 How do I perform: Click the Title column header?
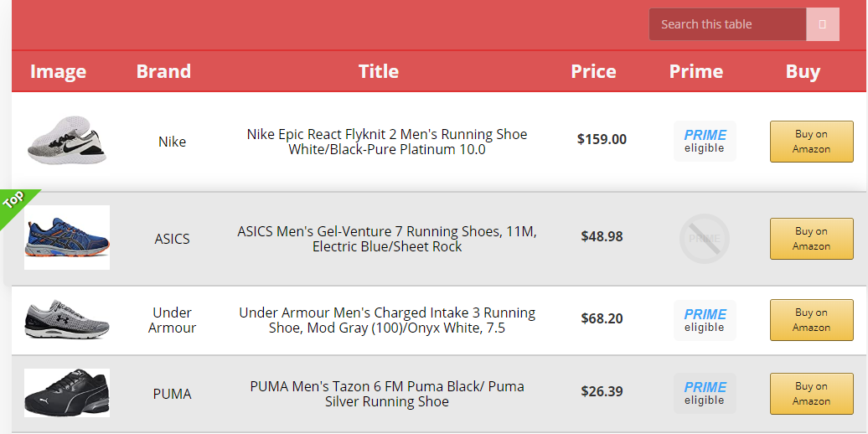click(379, 71)
